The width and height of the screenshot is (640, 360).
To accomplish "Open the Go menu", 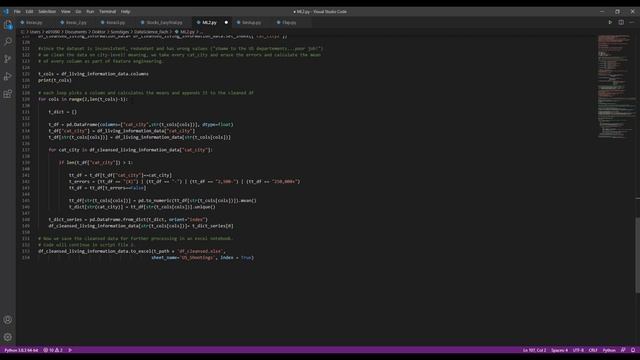I will click(78, 11).
